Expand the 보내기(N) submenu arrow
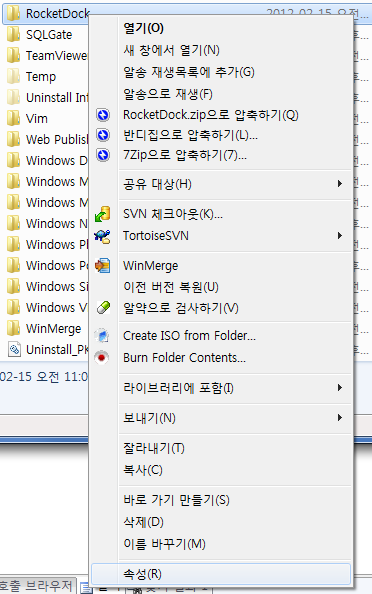Image resolution: width=372 pixels, height=594 pixels. [x=340, y=417]
